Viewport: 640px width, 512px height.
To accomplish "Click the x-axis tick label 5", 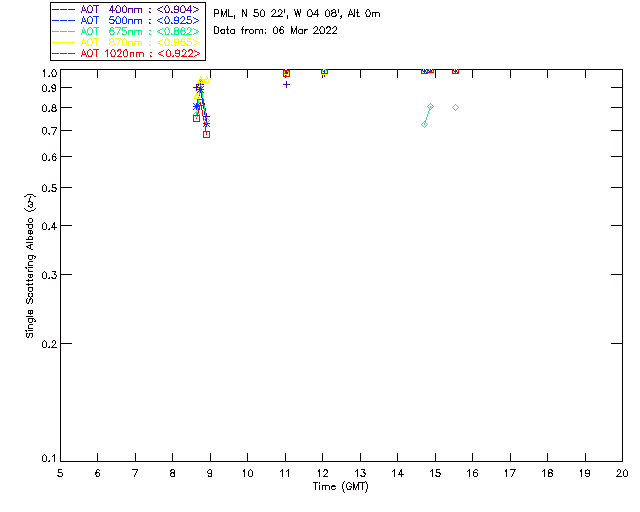I will [x=60, y=473].
